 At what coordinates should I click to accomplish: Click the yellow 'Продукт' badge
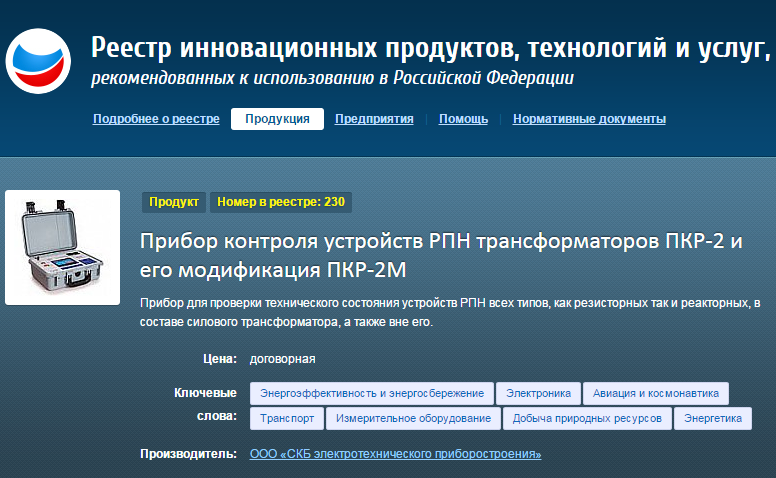(174, 202)
